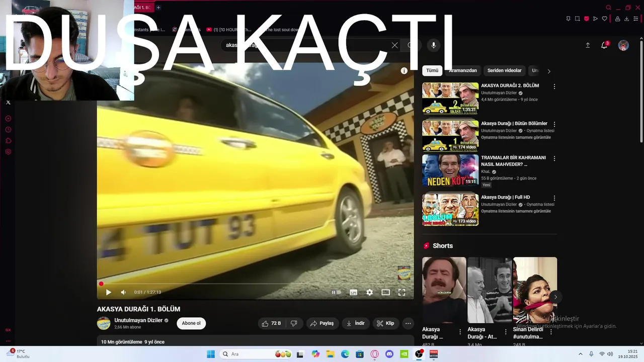Open Opera Easy Setup menu icon

click(x=635, y=19)
